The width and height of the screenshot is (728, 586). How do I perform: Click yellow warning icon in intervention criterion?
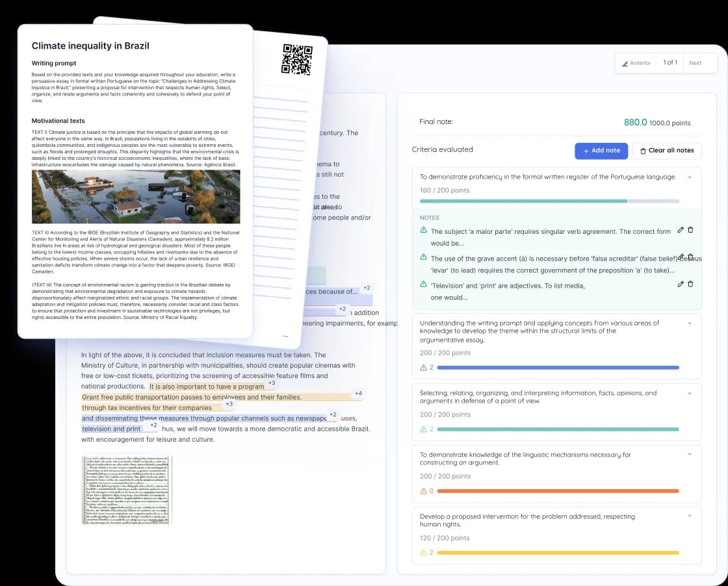point(423,553)
